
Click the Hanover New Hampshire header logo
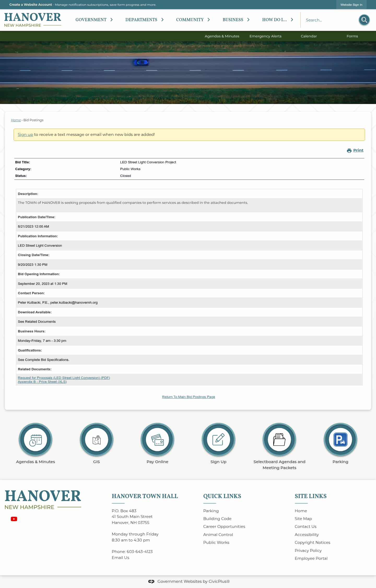pos(33,20)
